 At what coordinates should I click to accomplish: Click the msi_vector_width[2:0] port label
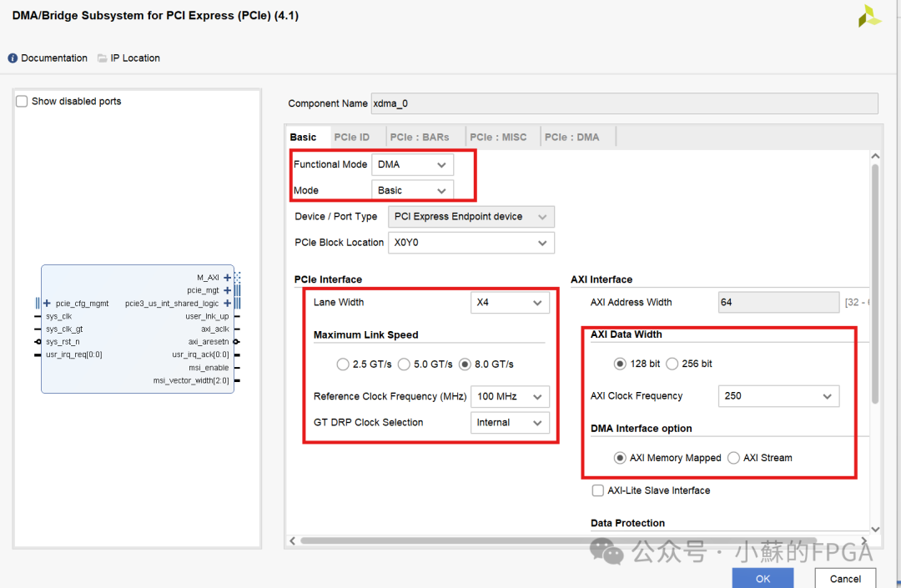coord(191,380)
